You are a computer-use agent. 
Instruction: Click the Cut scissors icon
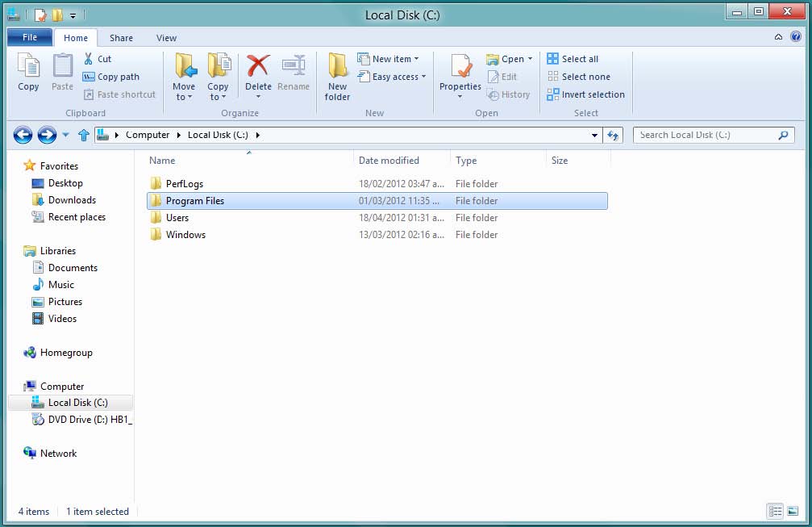point(89,59)
